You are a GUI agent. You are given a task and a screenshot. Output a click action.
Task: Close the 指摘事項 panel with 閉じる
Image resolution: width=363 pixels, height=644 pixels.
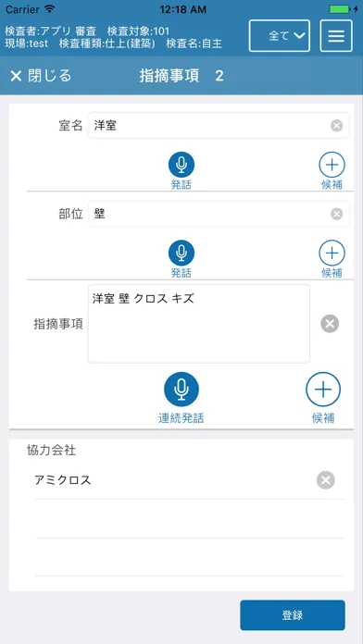click(41, 76)
